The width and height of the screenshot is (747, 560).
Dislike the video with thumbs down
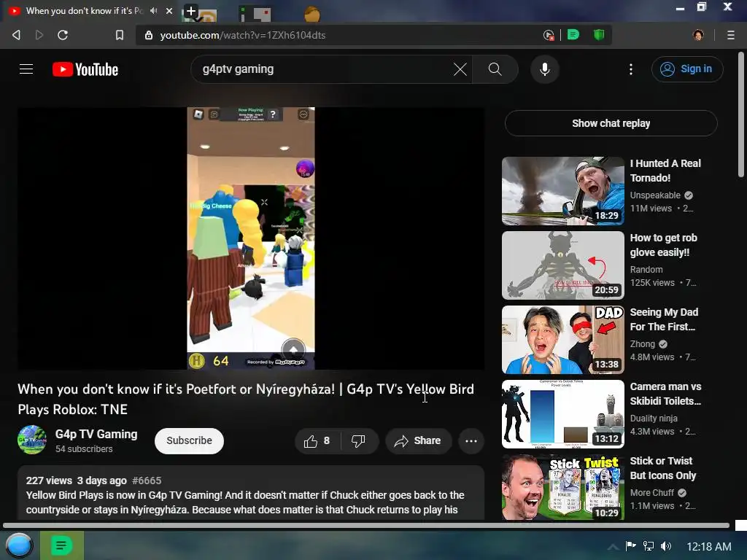pyautogui.click(x=359, y=441)
